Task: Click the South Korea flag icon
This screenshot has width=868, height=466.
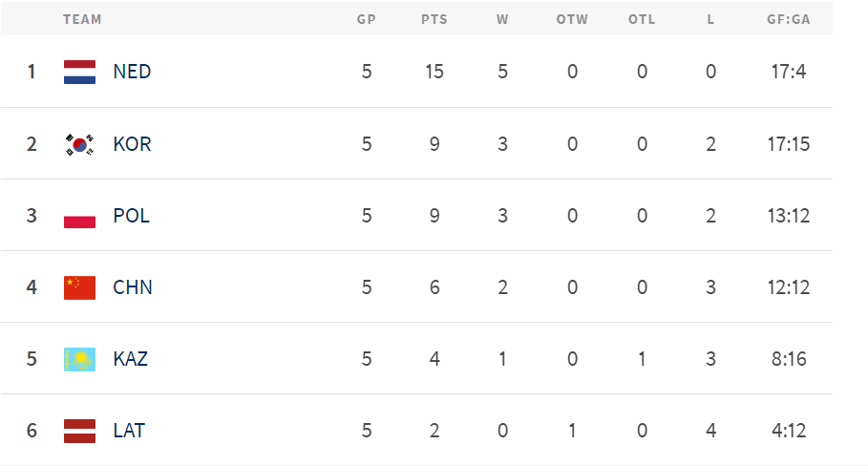Action: click(79, 144)
